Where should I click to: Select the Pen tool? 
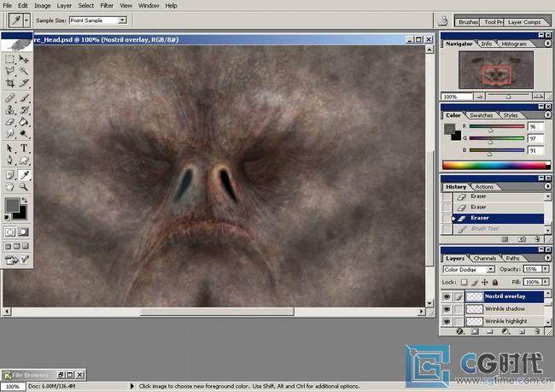[x=10, y=161]
